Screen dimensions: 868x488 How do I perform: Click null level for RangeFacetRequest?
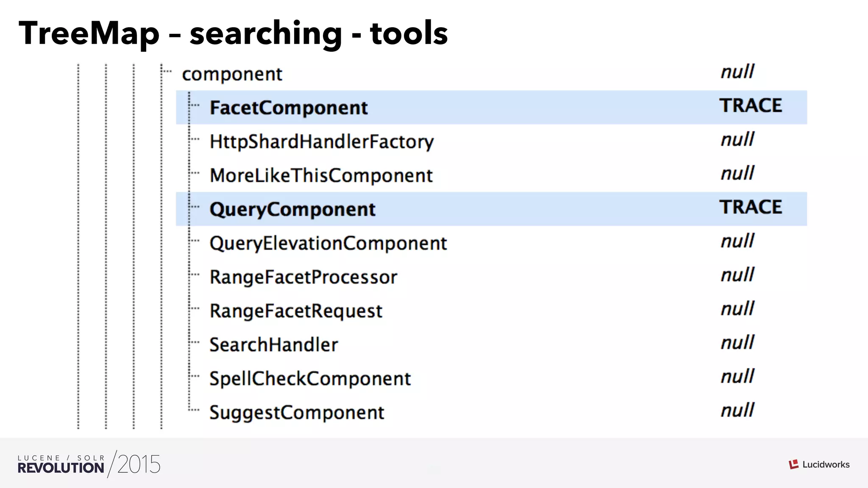737,309
